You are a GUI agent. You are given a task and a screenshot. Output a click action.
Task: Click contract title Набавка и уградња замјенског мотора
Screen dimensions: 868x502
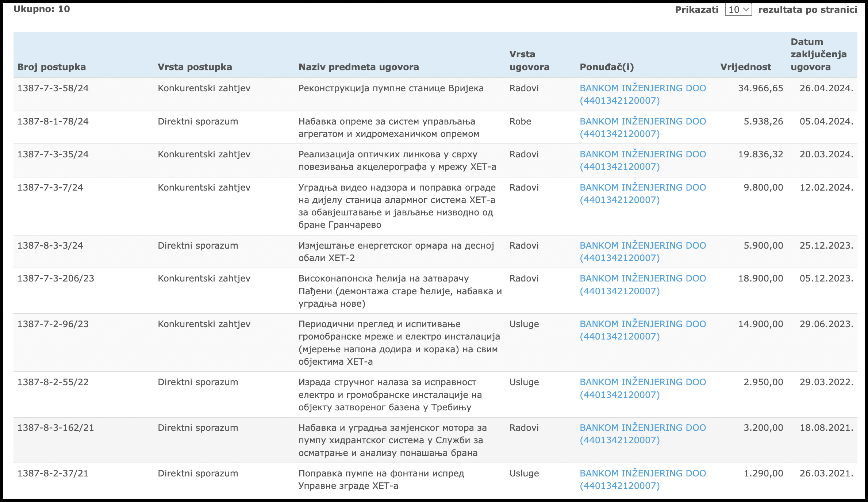393,440
